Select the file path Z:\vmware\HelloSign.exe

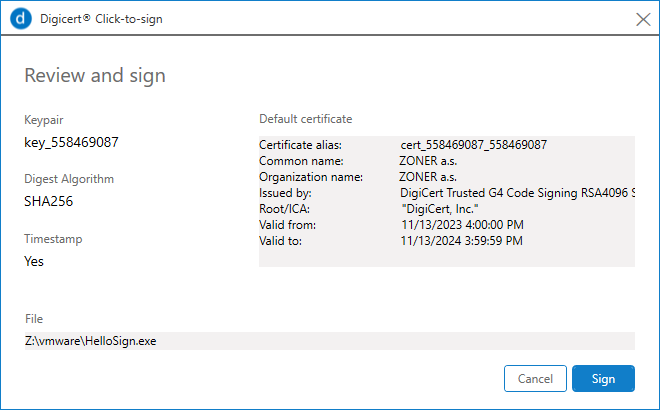click(x=330, y=341)
